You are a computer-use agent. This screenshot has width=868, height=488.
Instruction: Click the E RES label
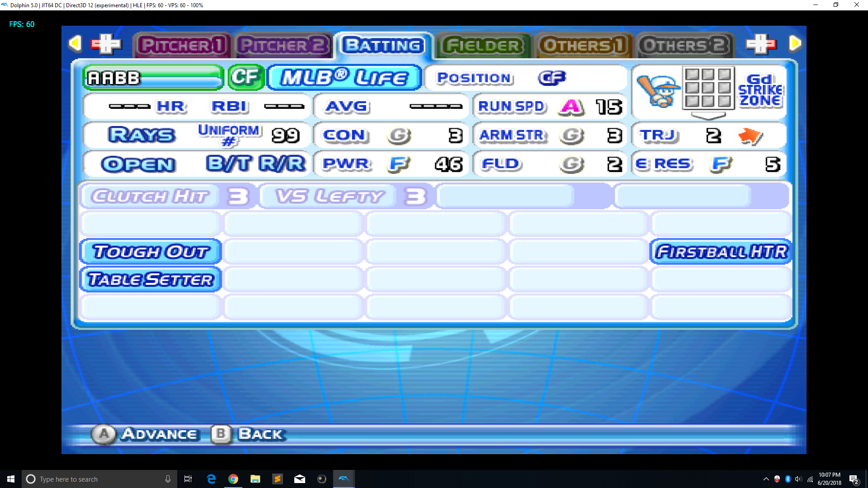[x=663, y=164]
